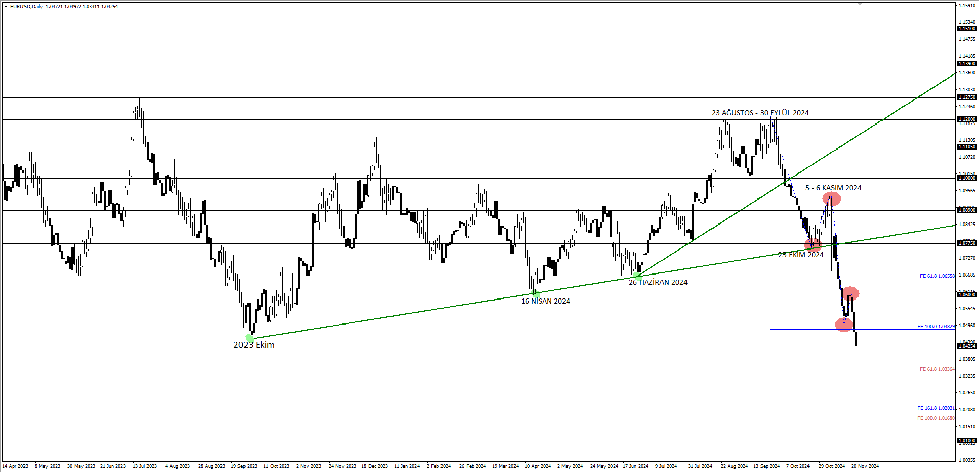Select the 'FE 161.8 1.02031' Fibonacci label
980x473 pixels.
936,408
